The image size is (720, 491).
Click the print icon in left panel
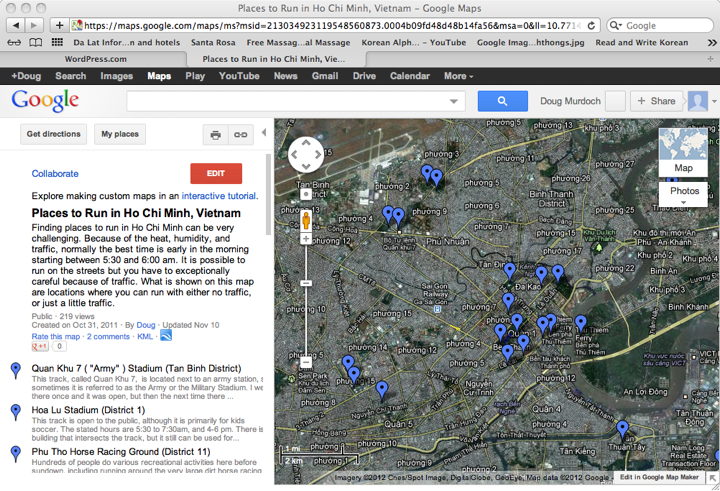coord(215,134)
